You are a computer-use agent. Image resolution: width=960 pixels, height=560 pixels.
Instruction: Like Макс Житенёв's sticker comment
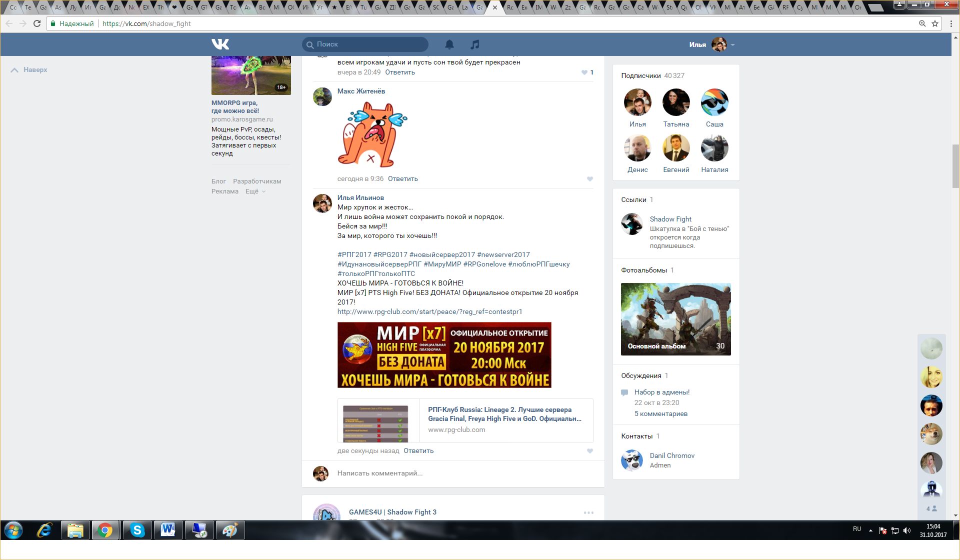tap(590, 179)
